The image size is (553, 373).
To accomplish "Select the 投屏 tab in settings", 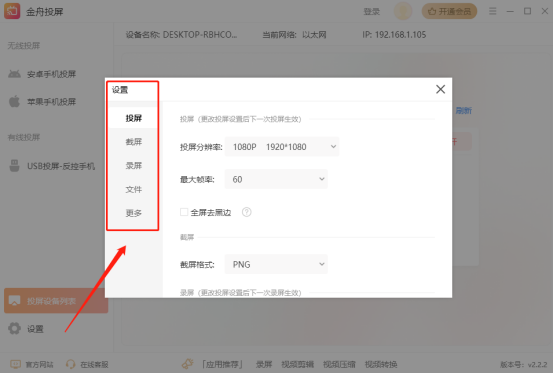I will click(133, 118).
